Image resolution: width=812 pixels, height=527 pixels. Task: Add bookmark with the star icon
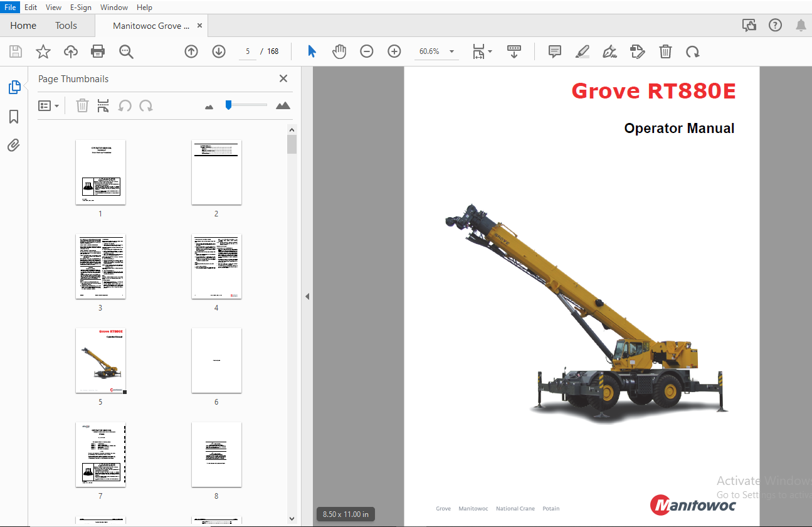(43, 51)
